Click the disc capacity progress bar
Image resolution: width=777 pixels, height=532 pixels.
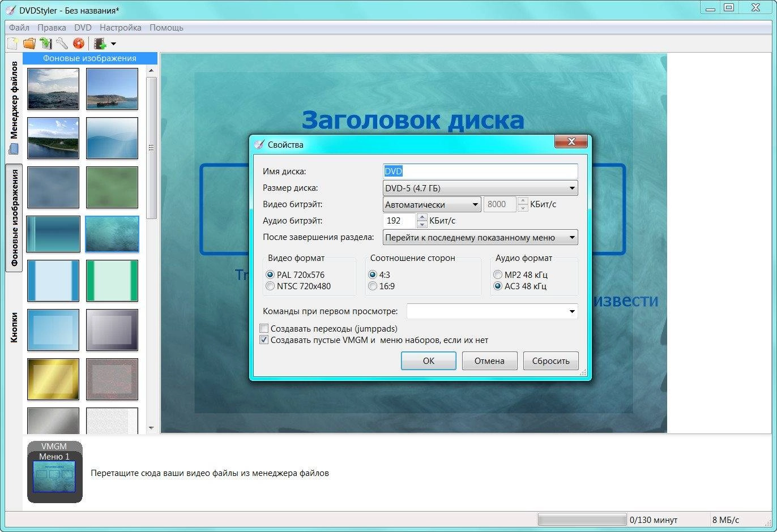click(582, 520)
